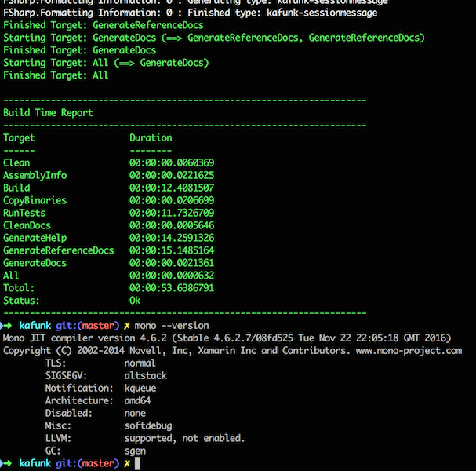Screen dimensions: 476x471
Task: Click the total time 00:00:53.6386791
Action: click(172, 288)
